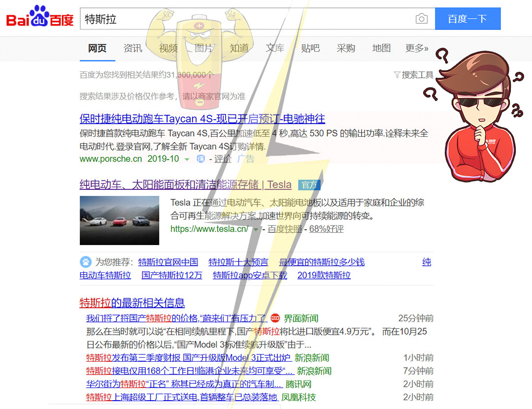Click the search input field containing 特斯拉
532x409 pixels.
click(246, 19)
